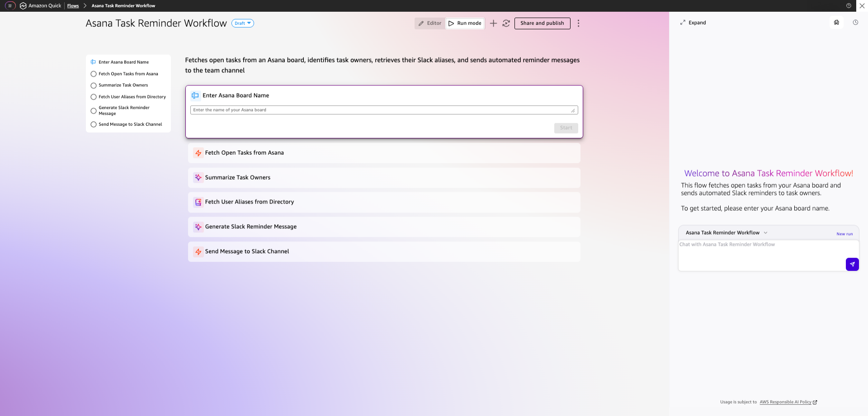Image resolution: width=868 pixels, height=416 pixels.
Task: Expand the Send Message to Slack Channel card
Action: [x=384, y=251]
